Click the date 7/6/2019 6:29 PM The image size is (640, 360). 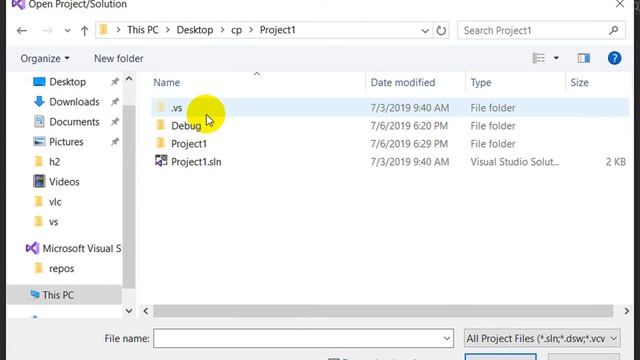[409, 144]
